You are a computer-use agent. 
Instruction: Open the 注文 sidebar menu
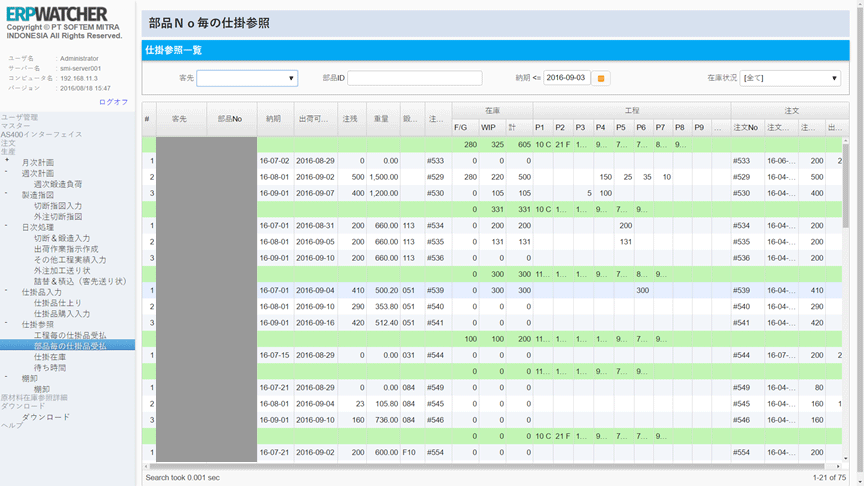coord(8,143)
